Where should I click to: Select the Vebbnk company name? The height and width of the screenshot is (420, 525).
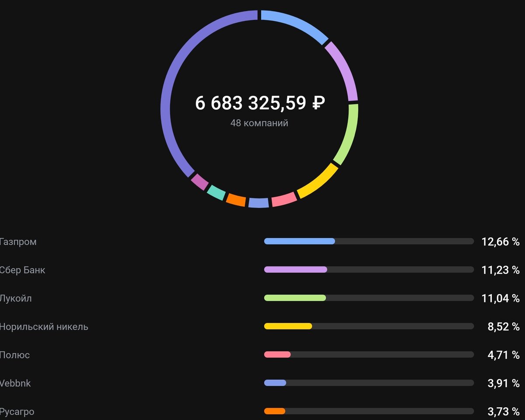15,383
